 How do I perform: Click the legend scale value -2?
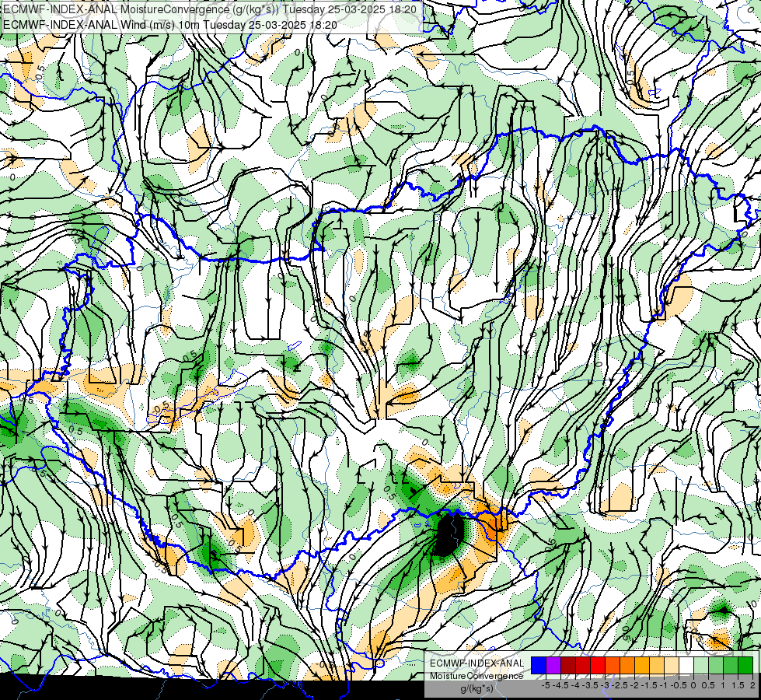point(634,685)
